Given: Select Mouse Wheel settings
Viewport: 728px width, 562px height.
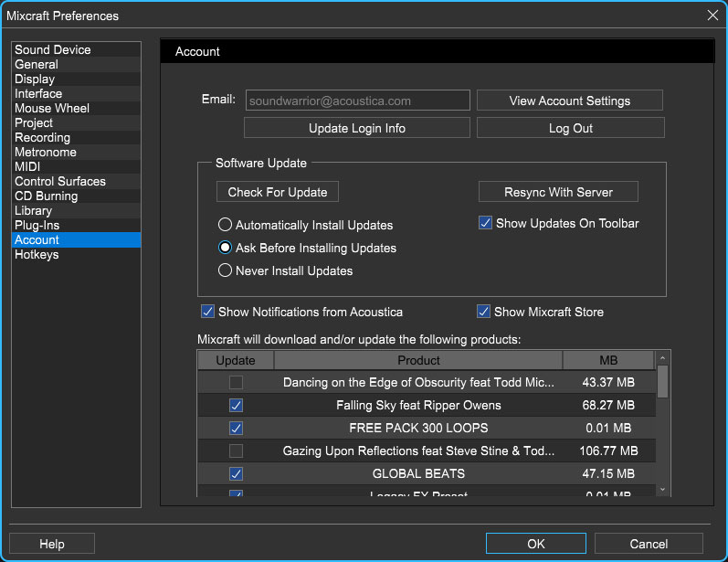Looking at the screenshot, I should pos(76,108).
